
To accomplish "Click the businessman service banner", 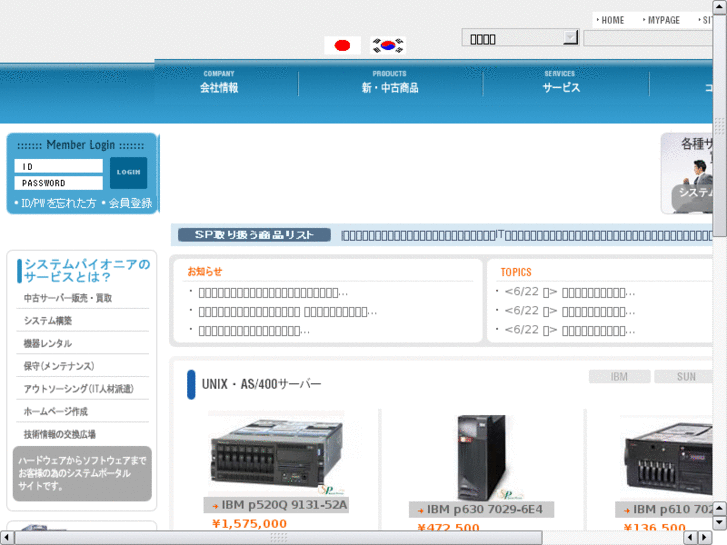I will pos(687,173).
